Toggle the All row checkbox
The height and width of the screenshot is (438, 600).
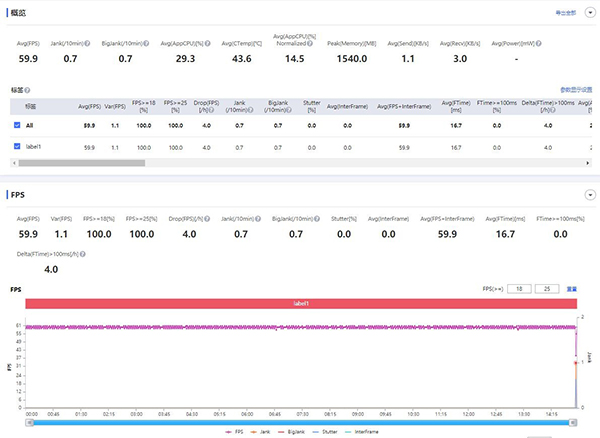(17, 126)
